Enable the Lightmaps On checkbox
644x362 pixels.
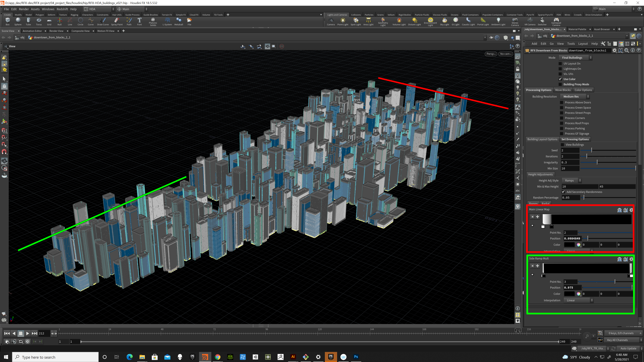[560, 69]
